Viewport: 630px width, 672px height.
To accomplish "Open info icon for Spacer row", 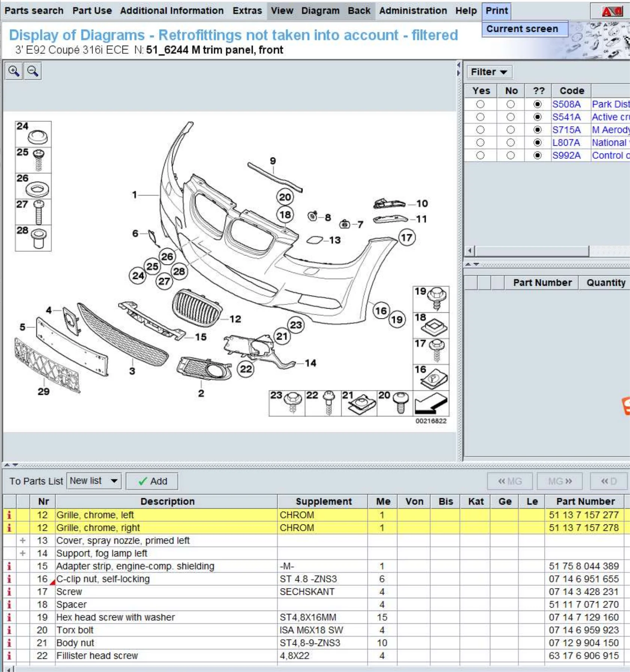I will click(x=9, y=605).
